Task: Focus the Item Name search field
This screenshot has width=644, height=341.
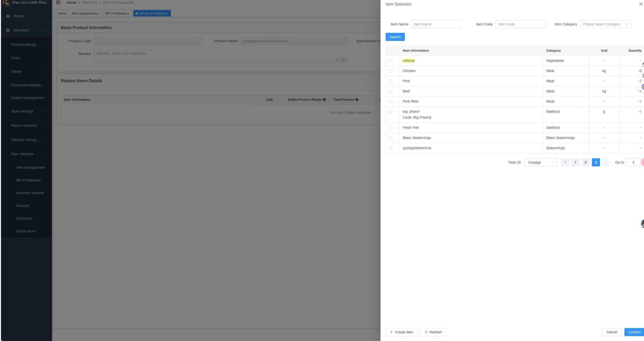Action: pos(436,24)
